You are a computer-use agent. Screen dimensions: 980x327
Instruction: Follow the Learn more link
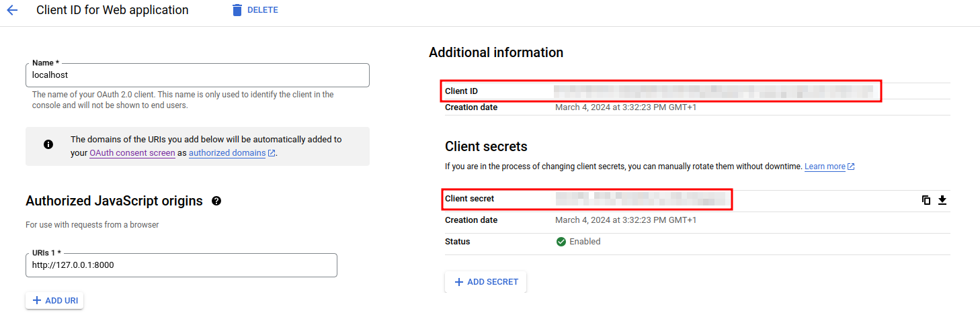pos(825,167)
